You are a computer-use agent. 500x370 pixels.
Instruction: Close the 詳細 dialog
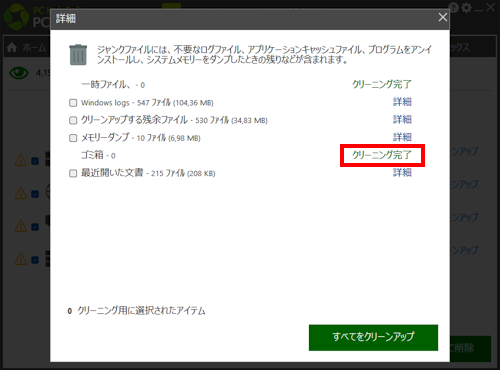click(442, 17)
